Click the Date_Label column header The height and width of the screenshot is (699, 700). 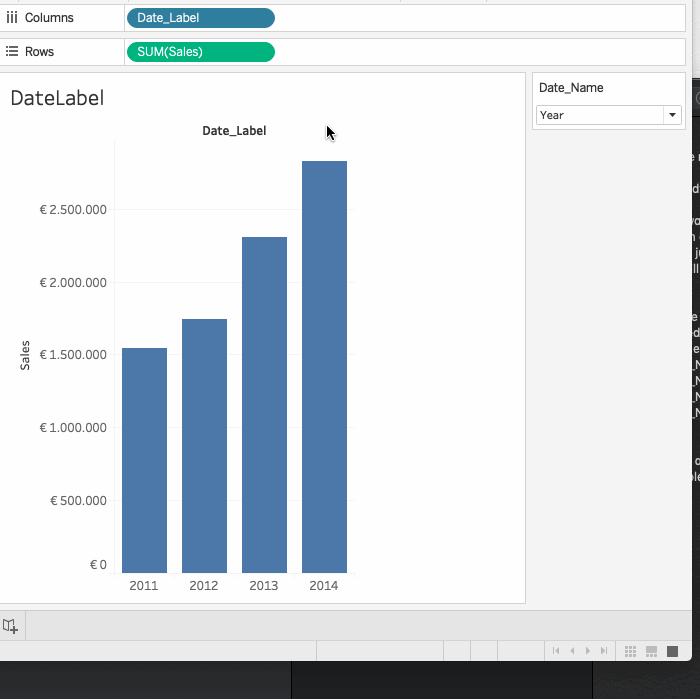coord(234,131)
